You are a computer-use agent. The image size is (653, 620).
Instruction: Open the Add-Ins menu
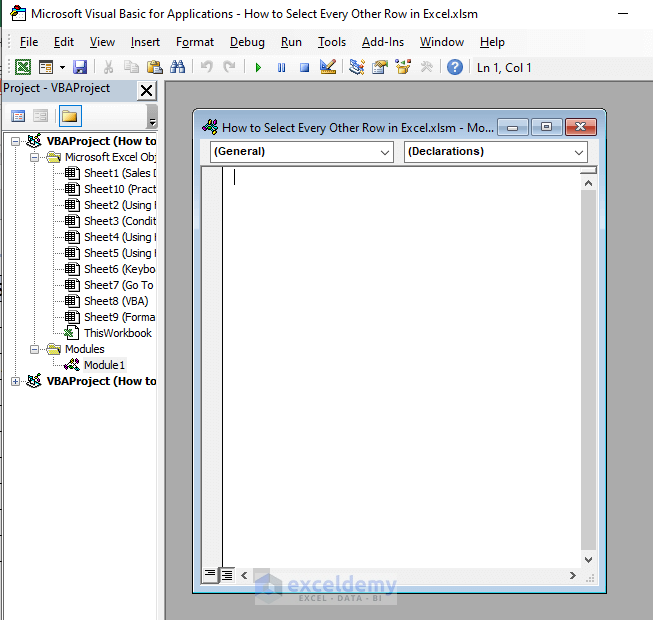tap(382, 42)
